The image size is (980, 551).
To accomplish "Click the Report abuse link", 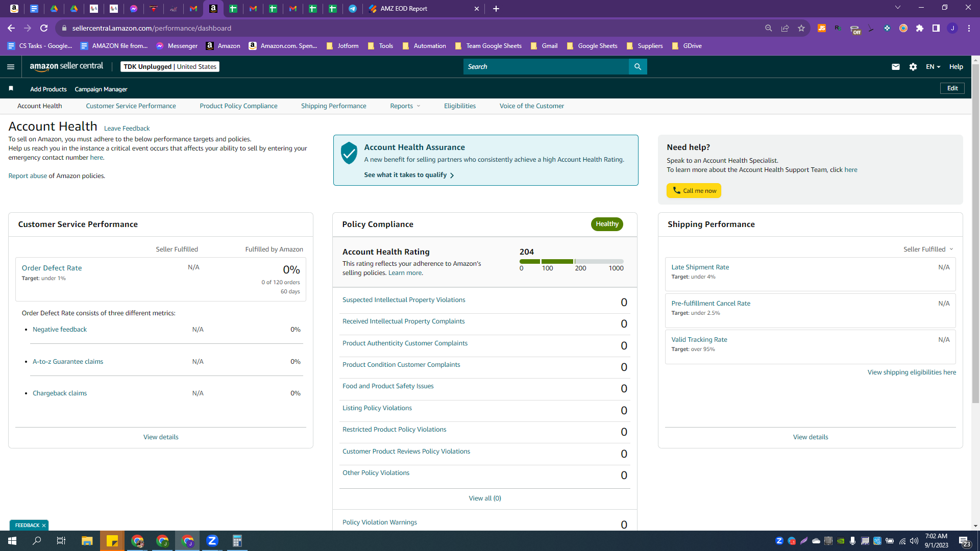I will pos(28,176).
